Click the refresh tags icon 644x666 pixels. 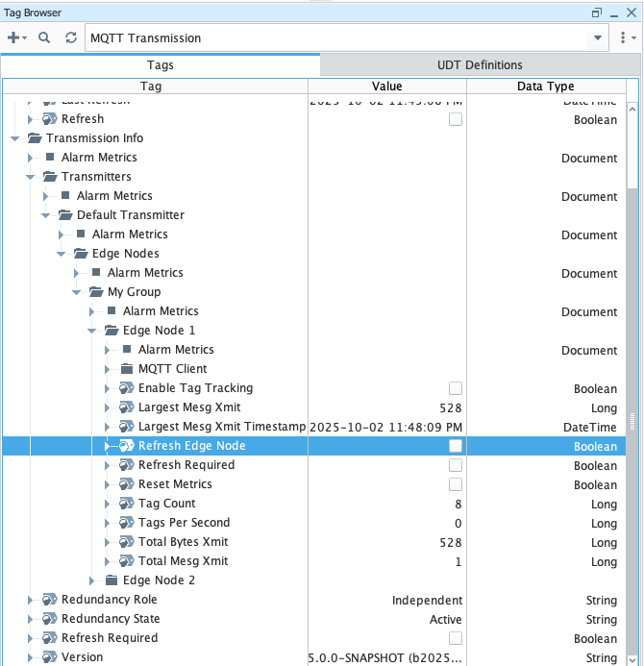70,37
